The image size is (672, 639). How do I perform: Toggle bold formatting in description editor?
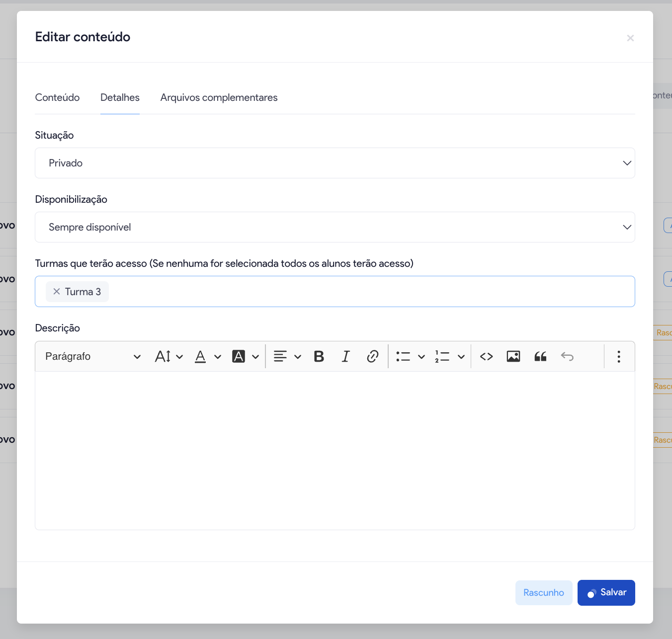pyautogui.click(x=319, y=356)
